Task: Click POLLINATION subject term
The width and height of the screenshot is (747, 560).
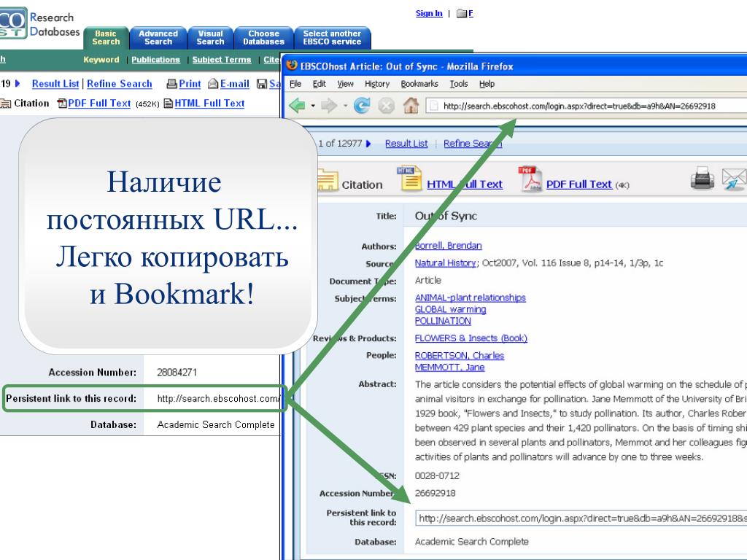Action: (443, 321)
